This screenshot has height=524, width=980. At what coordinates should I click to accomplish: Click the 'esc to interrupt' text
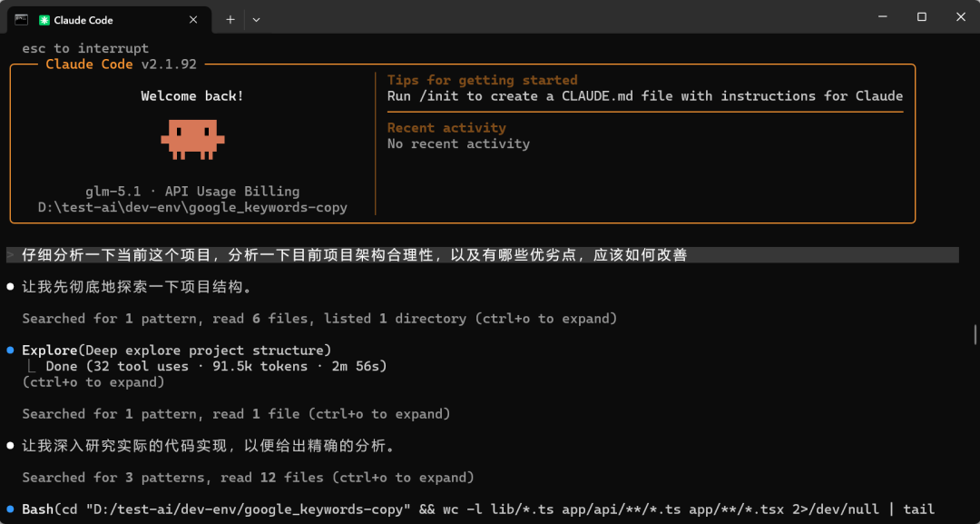85,48
